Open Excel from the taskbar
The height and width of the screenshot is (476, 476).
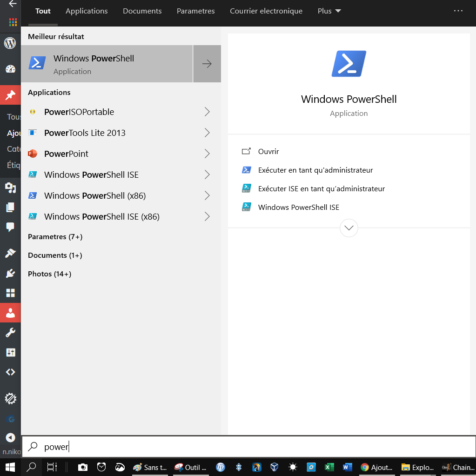coord(329,467)
